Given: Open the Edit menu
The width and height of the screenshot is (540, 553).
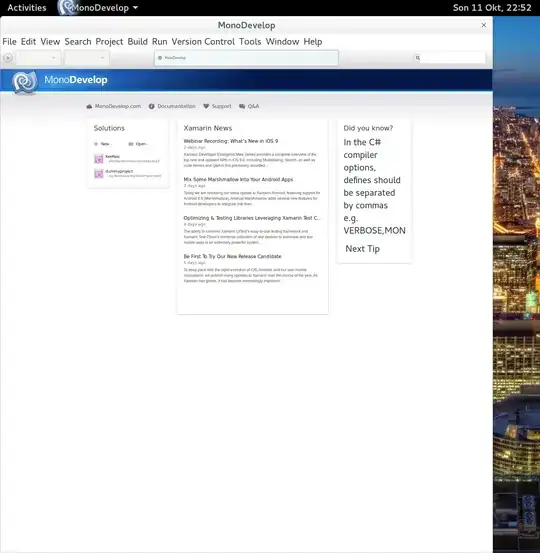Looking at the screenshot, I should pyautogui.click(x=28, y=42).
